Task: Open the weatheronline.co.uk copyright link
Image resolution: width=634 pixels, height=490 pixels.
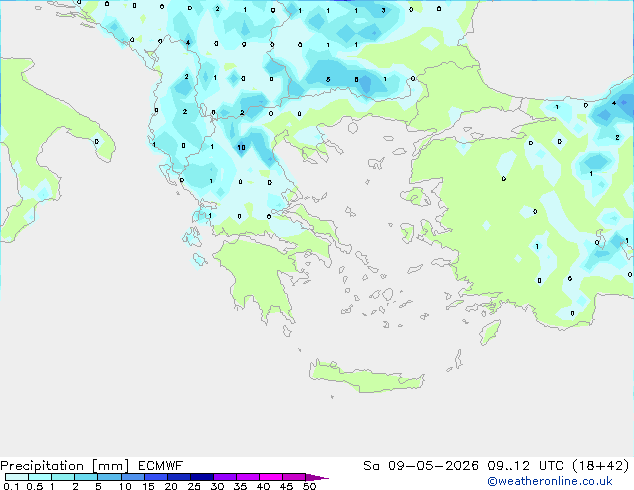Action: (x=550, y=481)
